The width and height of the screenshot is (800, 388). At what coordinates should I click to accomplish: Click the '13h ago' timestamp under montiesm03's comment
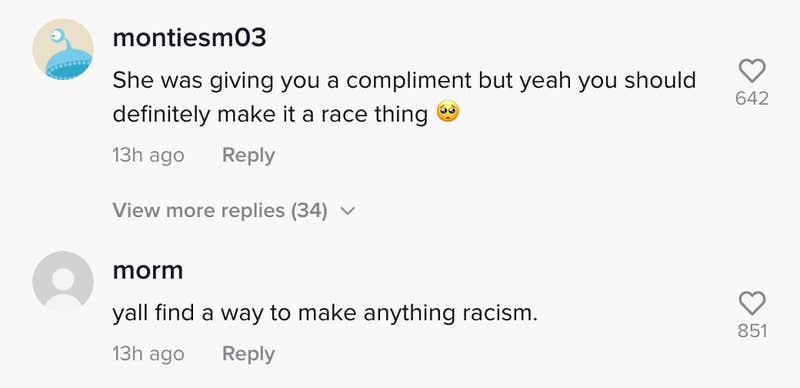coord(148,155)
